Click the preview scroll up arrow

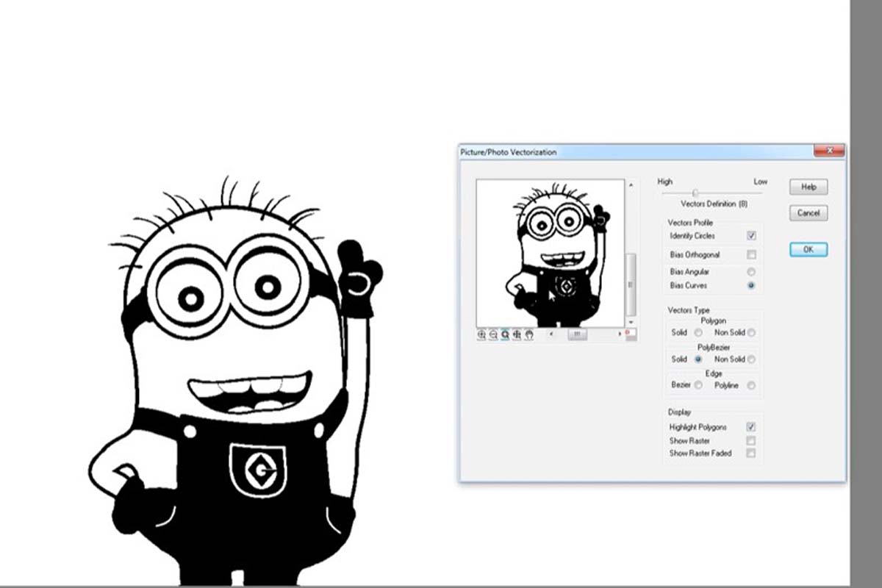pyautogui.click(x=630, y=184)
